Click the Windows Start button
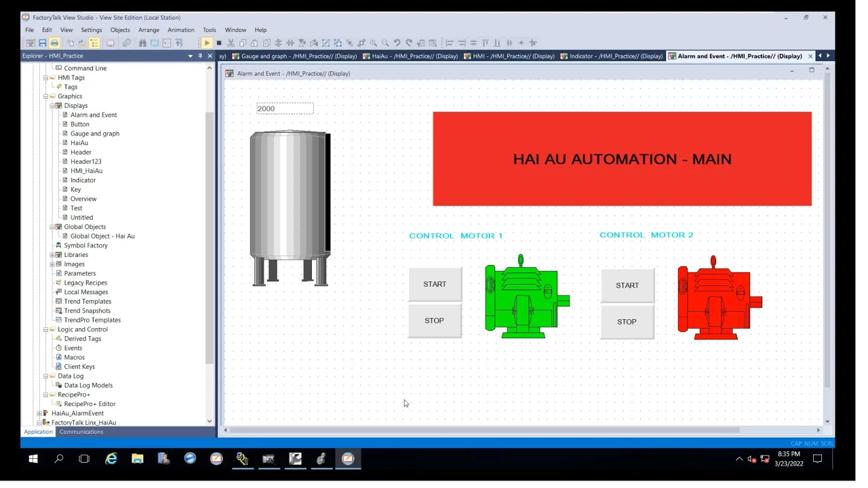The width and height of the screenshot is (868, 488). (x=33, y=459)
